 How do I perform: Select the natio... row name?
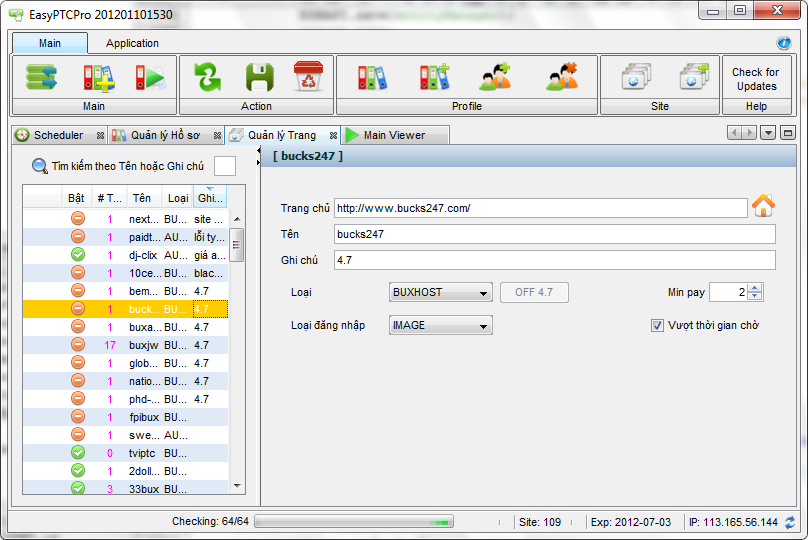pos(144,381)
